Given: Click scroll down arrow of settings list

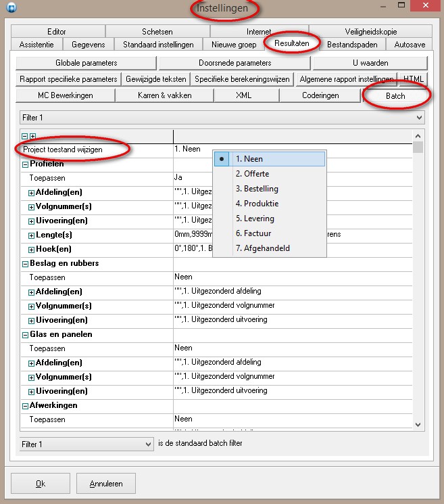Looking at the screenshot, I should [418, 424].
